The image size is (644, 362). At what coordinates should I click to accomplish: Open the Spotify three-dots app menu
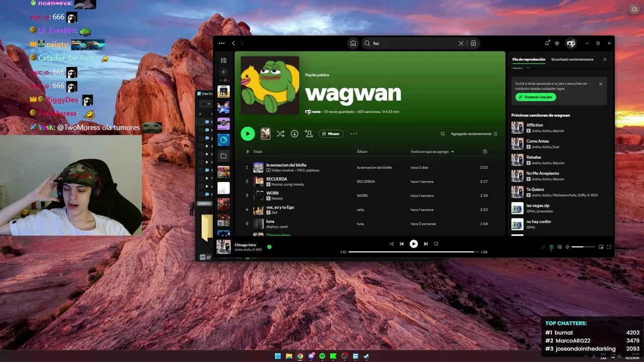(221, 43)
